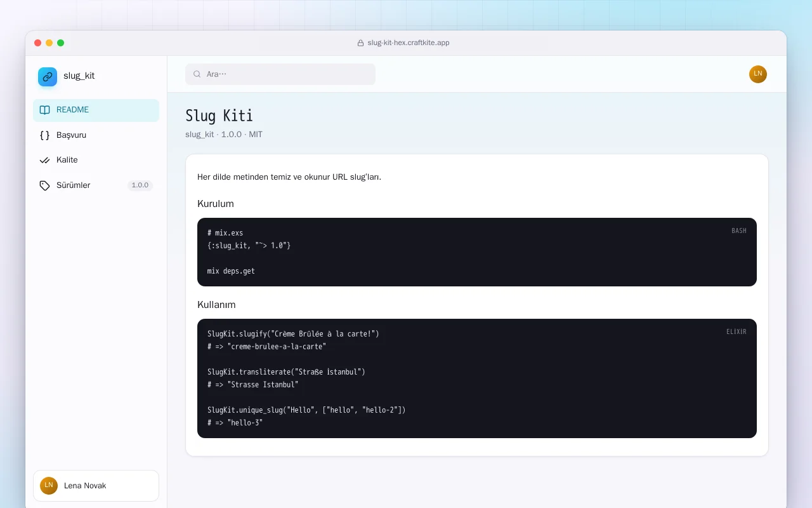Viewport: 812px width, 508px height.
Task: Click the "hello-3" output line
Action: (x=235, y=423)
